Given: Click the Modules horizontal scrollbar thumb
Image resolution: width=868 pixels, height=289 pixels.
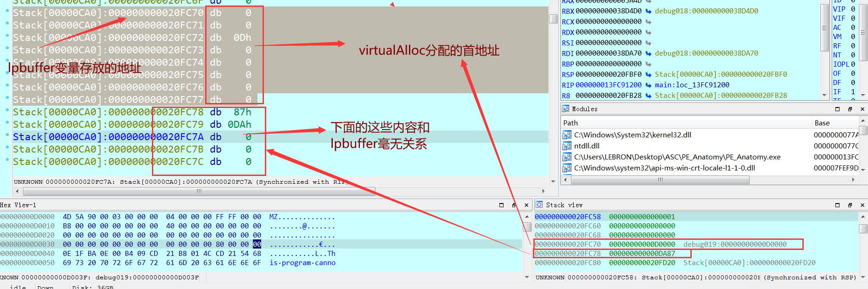Looking at the screenshot, I should click(660, 180).
